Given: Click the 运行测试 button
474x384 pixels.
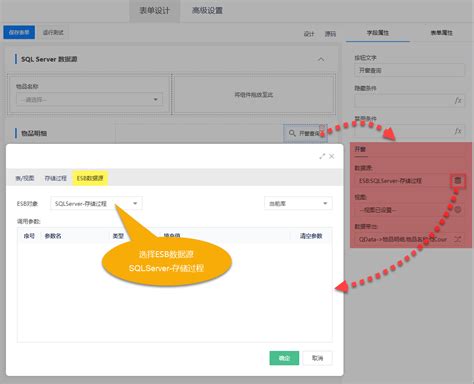Looking at the screenshot, I should 53,32.
